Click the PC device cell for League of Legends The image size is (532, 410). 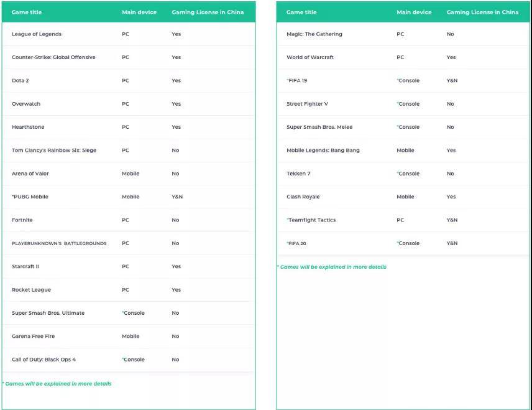(126, 34)
